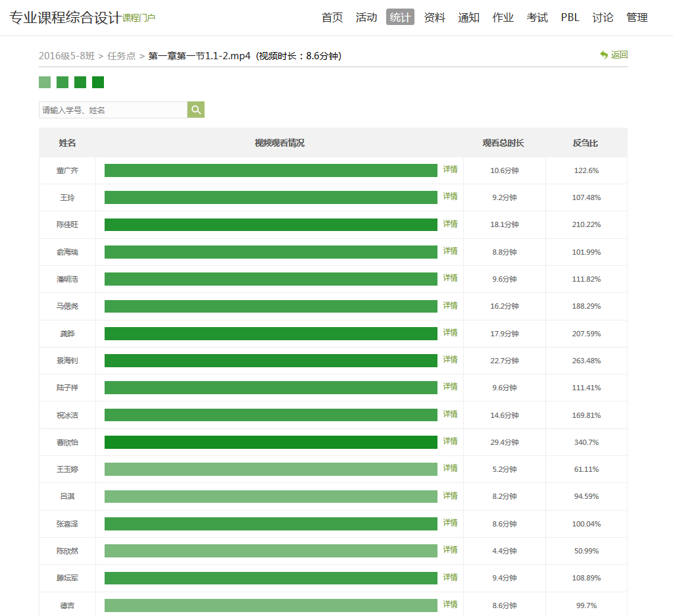Focus the 请输入学号、姓名 search field

[113, 110]
